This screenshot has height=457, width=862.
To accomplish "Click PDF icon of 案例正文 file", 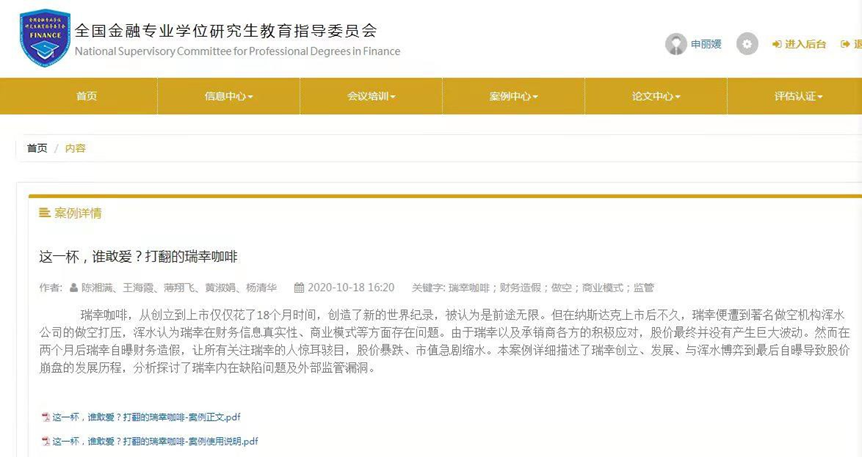I will pos(46,417).
